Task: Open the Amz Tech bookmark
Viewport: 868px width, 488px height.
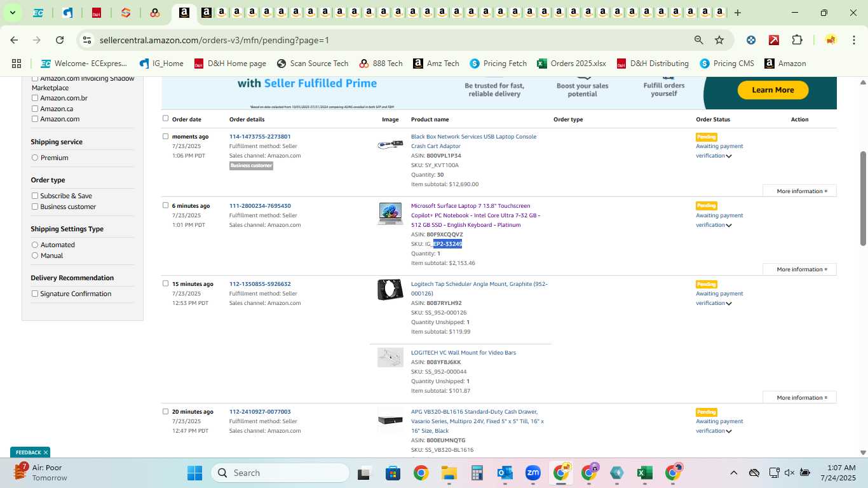Action: point(436,64)
